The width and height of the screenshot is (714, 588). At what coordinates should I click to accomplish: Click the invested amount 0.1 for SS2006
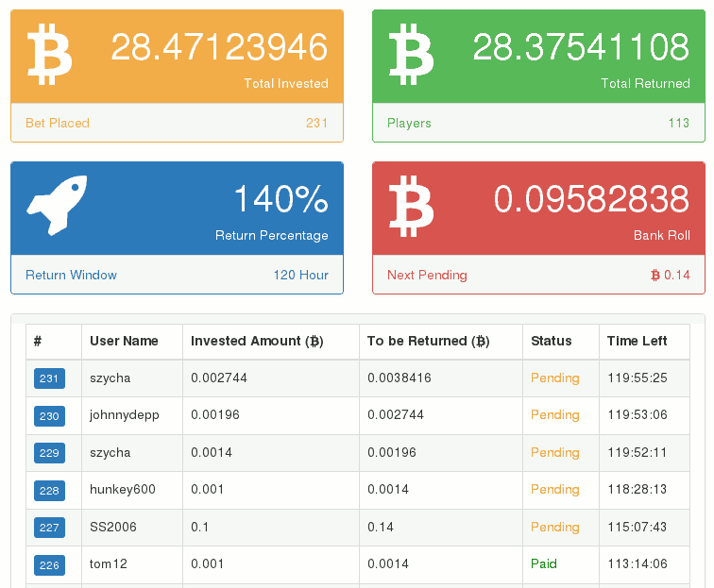(x=200, y=527)
